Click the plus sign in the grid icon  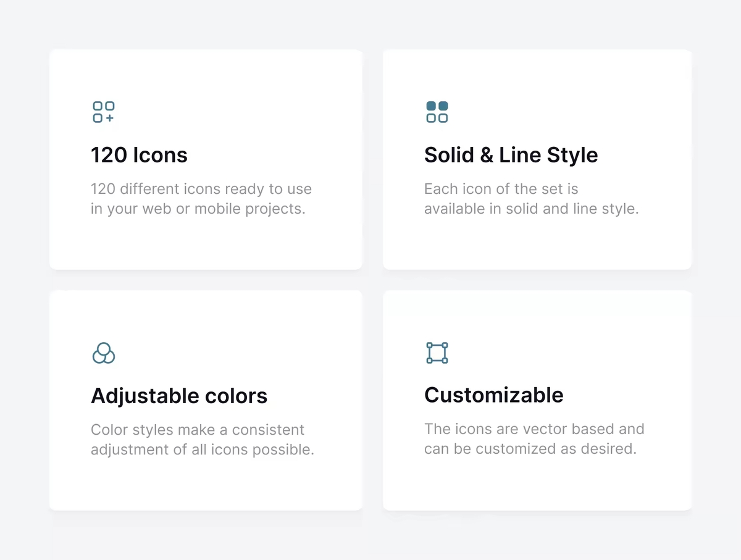[109, 118]
